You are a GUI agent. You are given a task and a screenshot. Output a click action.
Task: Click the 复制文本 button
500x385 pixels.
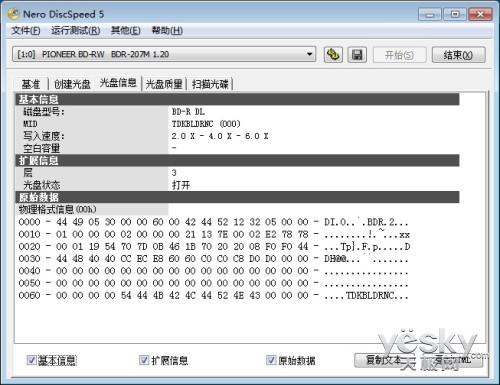(x=384, y=360)
